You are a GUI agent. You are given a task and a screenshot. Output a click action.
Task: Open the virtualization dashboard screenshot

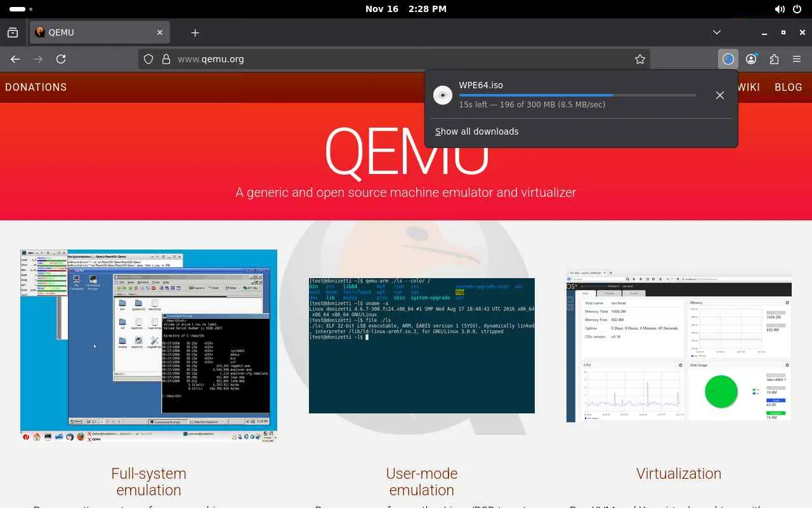point(679,345)
